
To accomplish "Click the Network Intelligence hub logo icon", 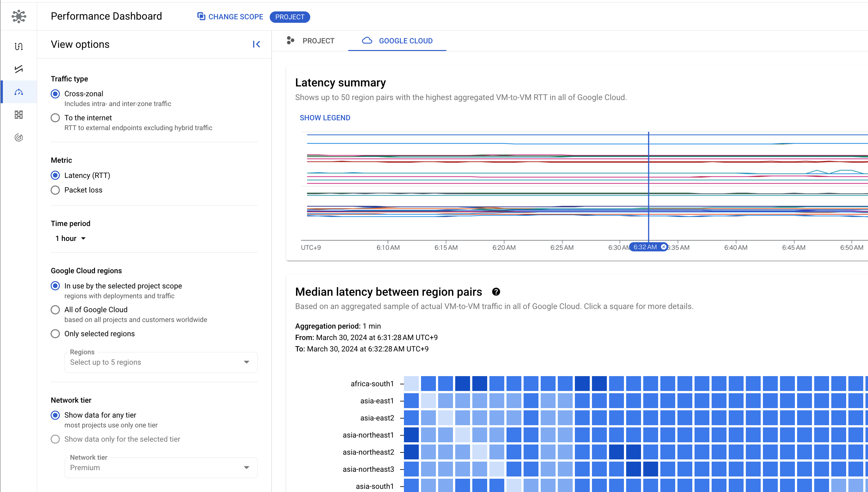I will 19,16.
